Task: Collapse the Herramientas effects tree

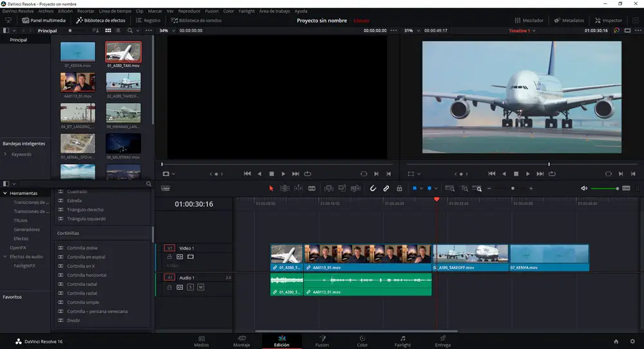Action: [x=6, y=193]
